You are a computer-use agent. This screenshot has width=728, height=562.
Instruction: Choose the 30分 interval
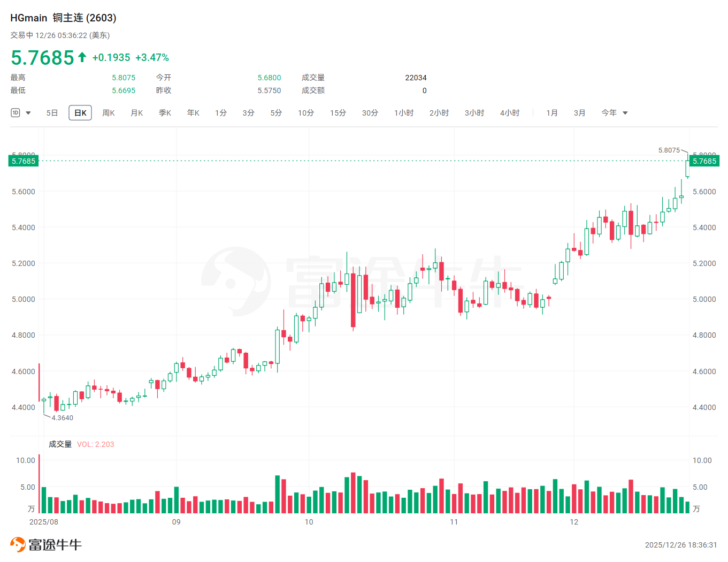pos(370,113)
